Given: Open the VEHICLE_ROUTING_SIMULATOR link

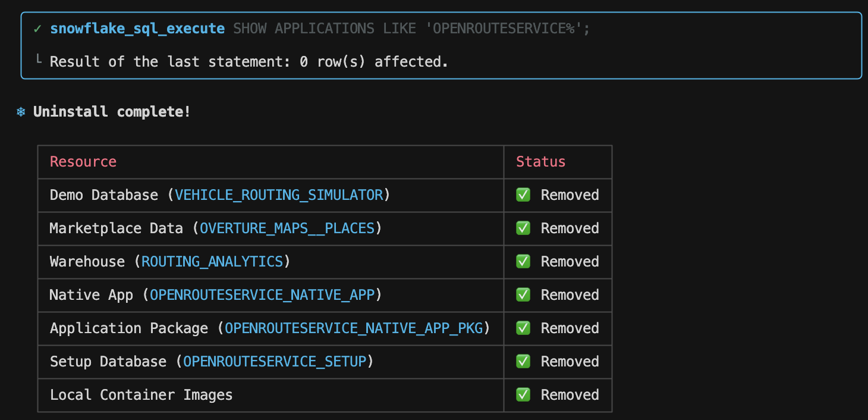Looking at the screenshot, I should 279,195.
